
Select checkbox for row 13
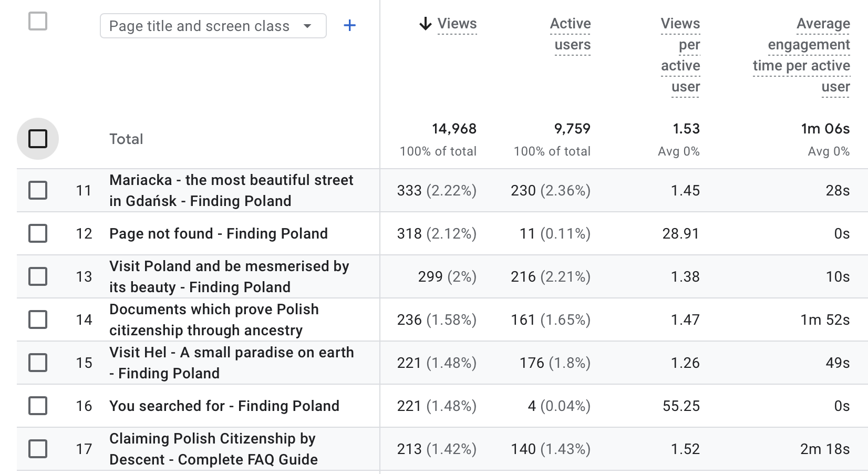tap(38, 276)
